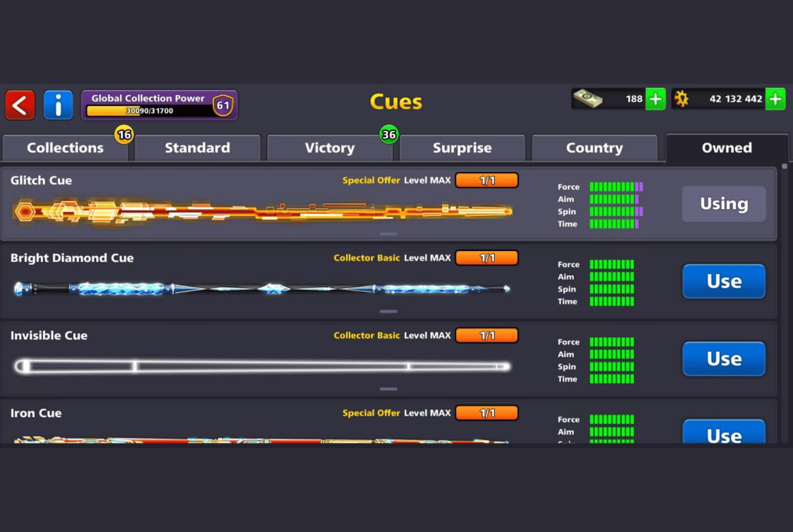Go back using the red arrow button
793x532 pixels.
coord(20,105)
